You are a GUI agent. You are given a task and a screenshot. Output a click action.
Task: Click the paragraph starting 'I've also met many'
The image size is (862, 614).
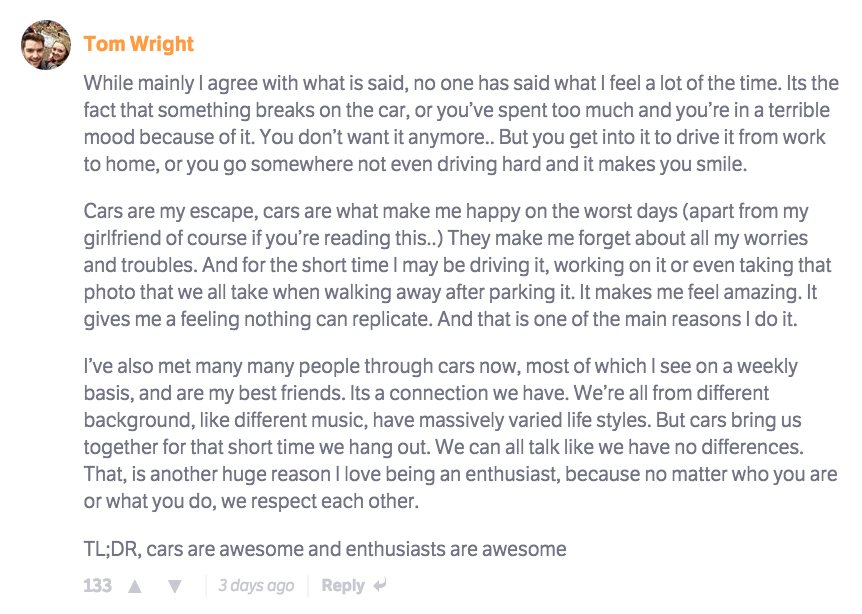(x=460, y=434)
